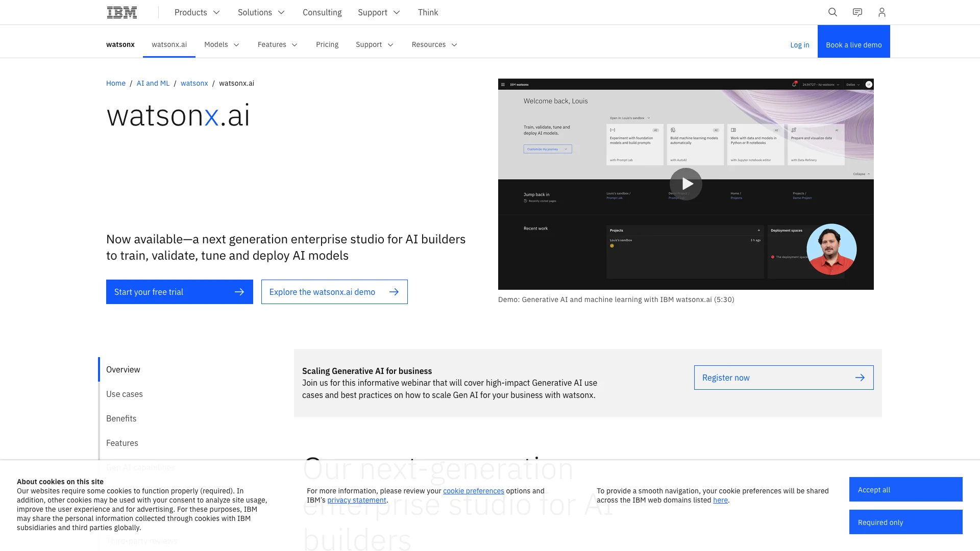980x551 pixels.
Task: Click the privacy statement hyperlink
Action: 357,500
